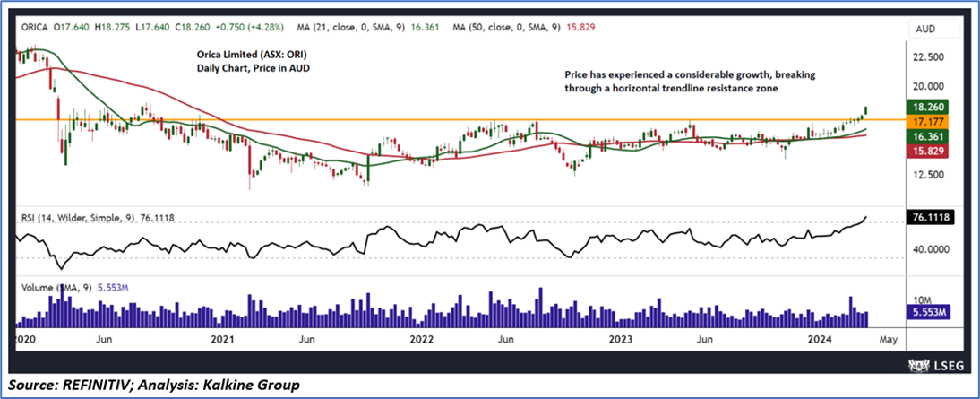Click the current price label 18.260
Image resolution: width=980 pixels, height=399 pixels.
[927, 107]
